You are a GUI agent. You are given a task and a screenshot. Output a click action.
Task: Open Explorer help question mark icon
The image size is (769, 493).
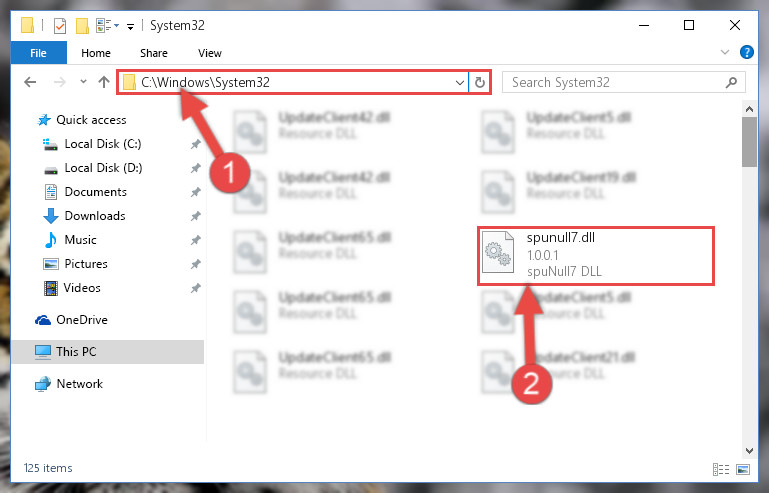point(746,52)
